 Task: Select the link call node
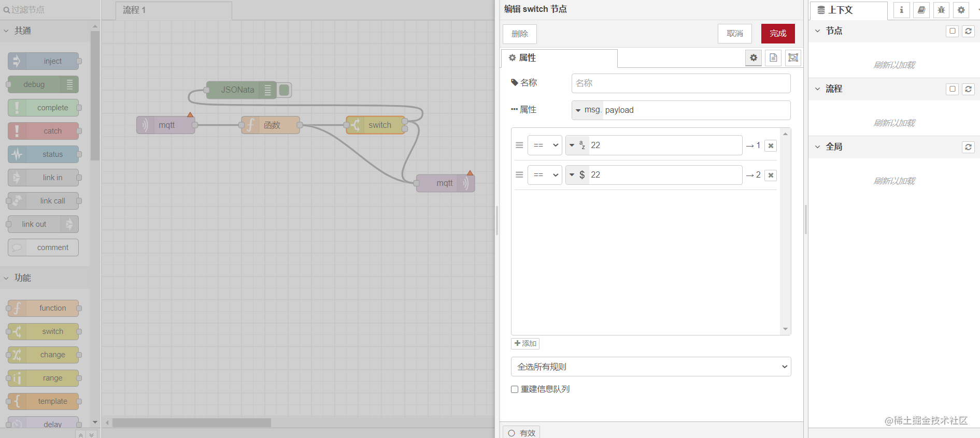click(44, 201)
